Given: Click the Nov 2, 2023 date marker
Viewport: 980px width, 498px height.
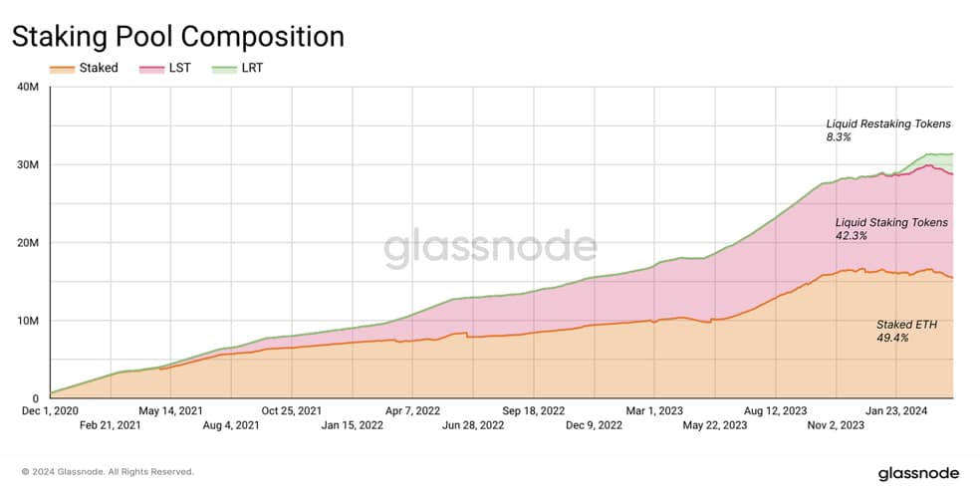Looking at the screenshot, I should [836, 425].
